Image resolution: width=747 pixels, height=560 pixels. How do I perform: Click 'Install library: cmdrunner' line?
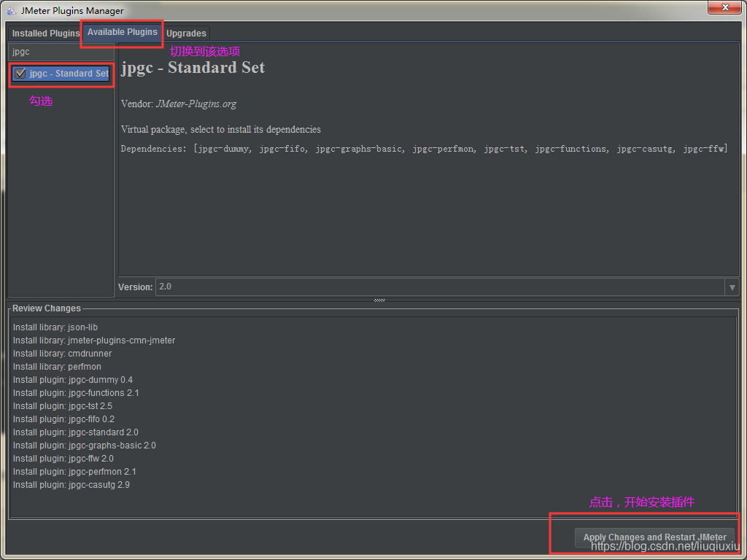(63, 354)
